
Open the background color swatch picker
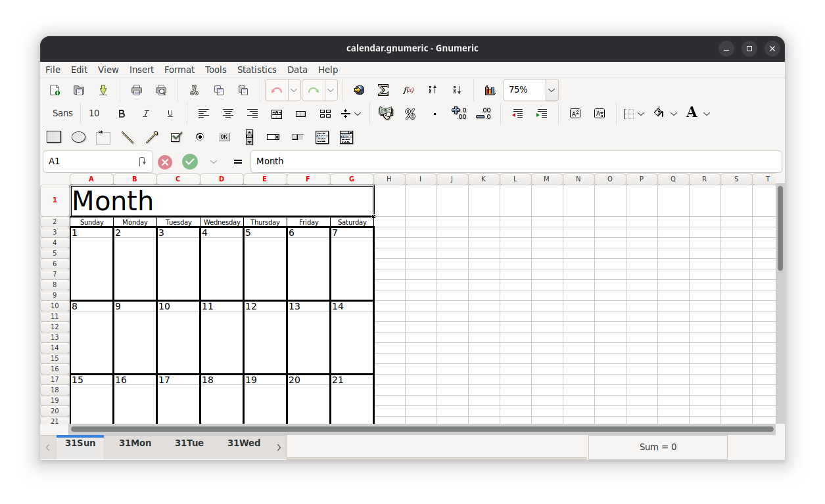pos(673,113)
